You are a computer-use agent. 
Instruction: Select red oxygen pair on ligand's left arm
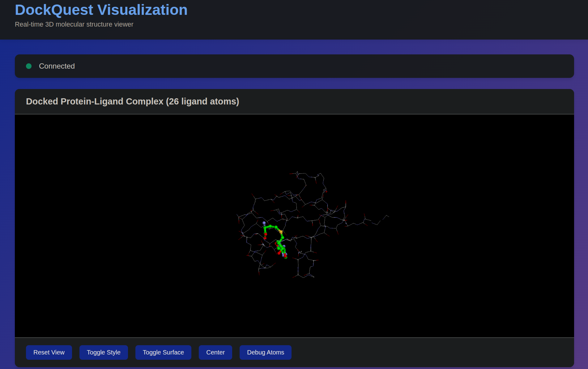click(x=265, y=236)
